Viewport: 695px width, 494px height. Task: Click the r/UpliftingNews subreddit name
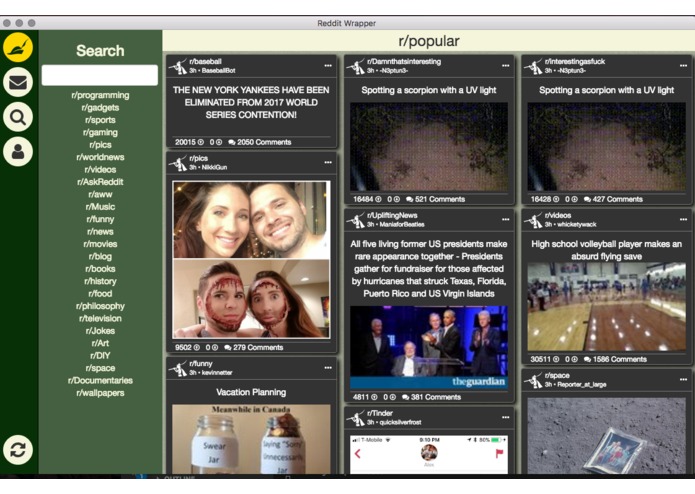[392, 215]
